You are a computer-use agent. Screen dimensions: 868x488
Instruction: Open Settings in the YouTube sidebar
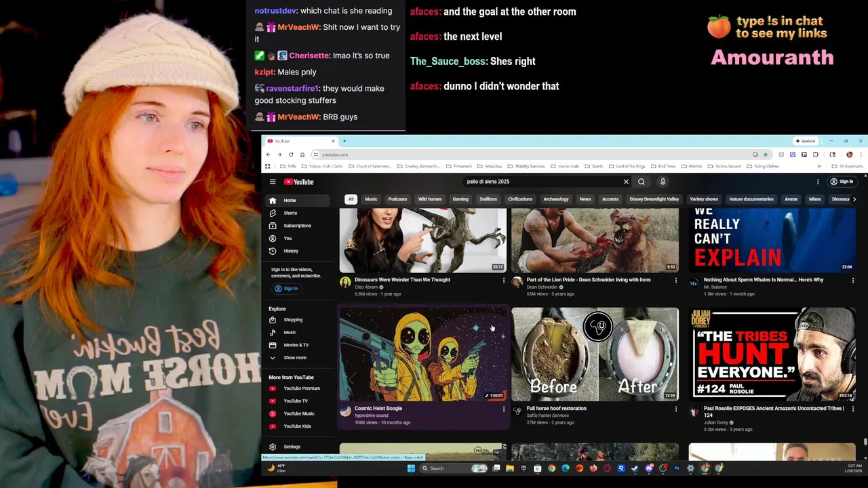click(x=298, y=447)
